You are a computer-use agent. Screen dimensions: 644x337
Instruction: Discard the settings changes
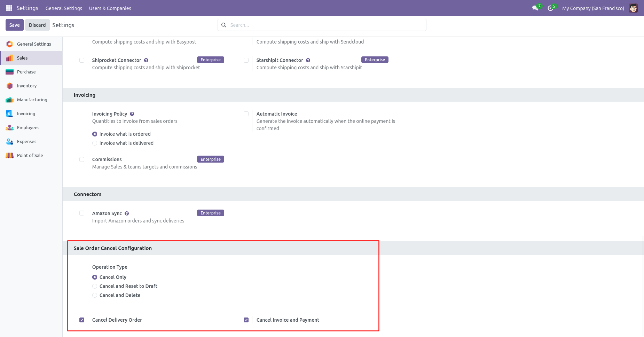coord(37,25)
